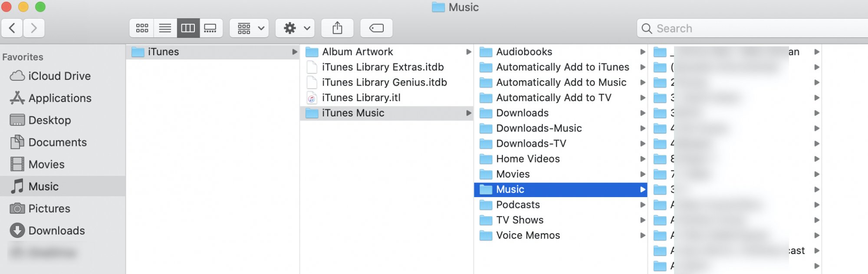Open the group-by arrangement dropdown
The image size is (868, 274).
point(249,28)
